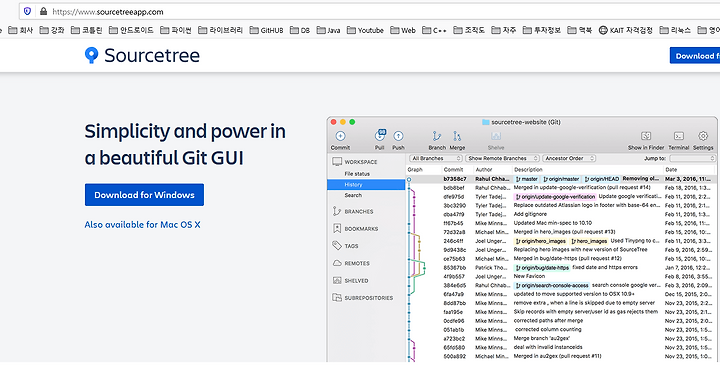
Task: Click the Author column header
Action: [484, 169]
